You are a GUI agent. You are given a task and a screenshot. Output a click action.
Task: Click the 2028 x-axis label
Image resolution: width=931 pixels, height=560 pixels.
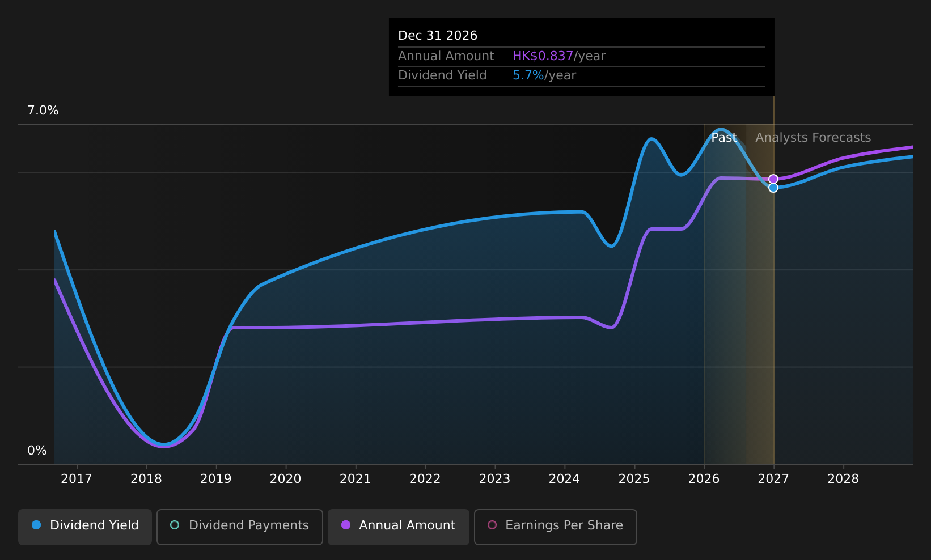(x=844, y=479)
